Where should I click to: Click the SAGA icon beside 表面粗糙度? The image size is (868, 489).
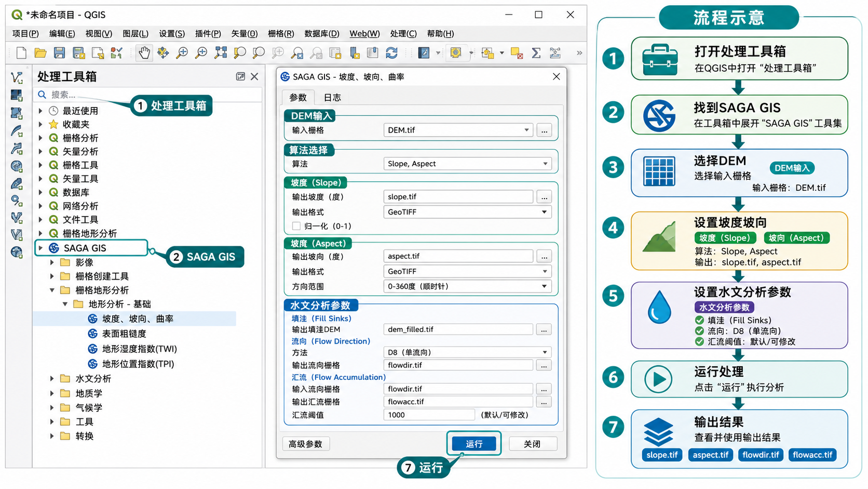(x=93, y=334)
